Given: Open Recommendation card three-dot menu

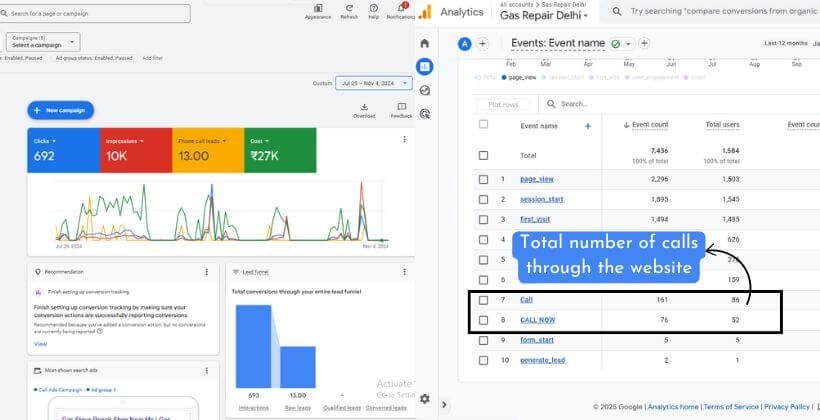Looking at the screenshot, I should point(207,272).
